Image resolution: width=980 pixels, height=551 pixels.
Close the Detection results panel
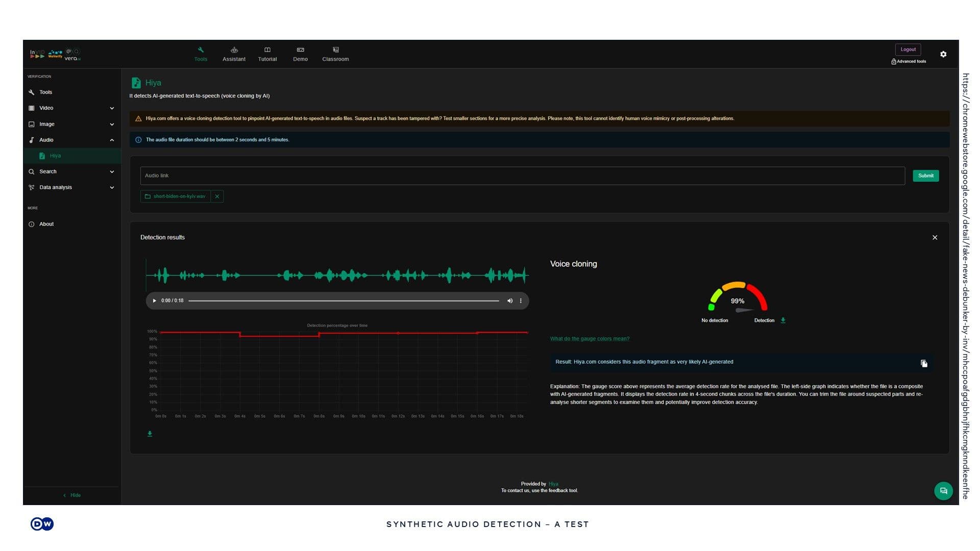click(x=935, y=238)
